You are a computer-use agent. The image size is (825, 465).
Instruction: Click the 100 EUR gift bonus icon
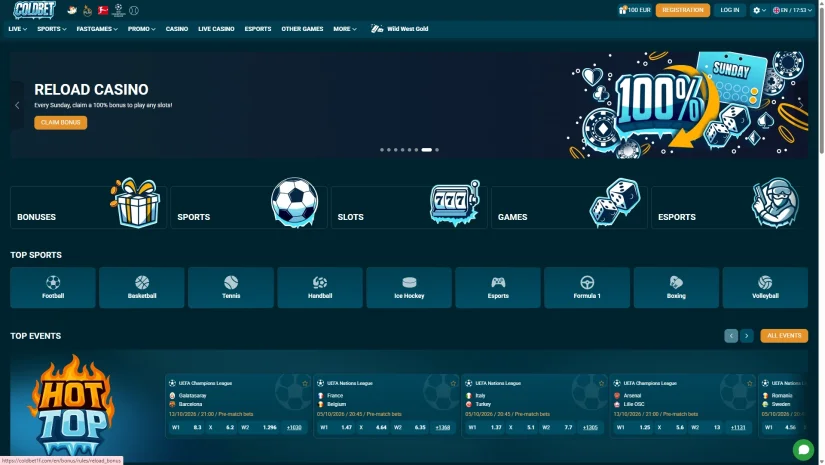coord(635,10)
